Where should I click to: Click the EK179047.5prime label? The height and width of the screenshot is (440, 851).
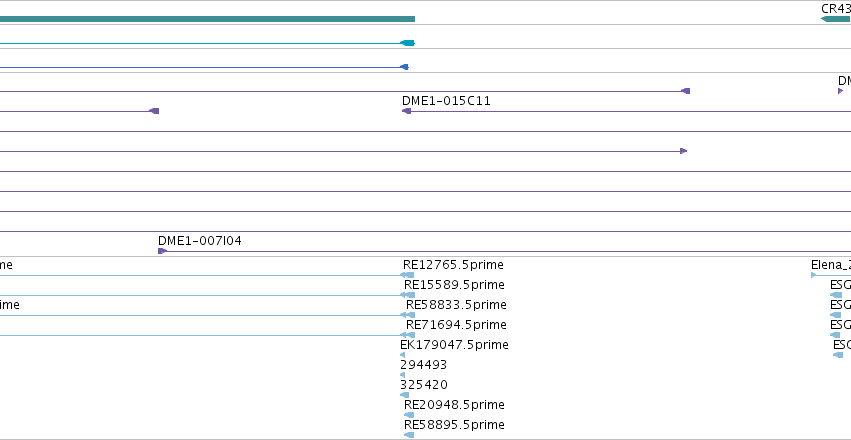pos(454,345)
